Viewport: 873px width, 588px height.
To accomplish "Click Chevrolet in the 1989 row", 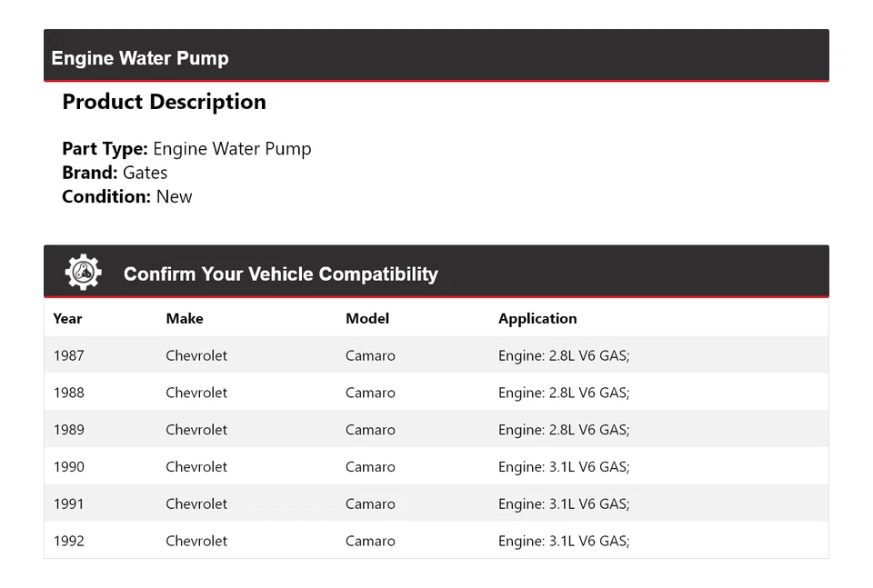I will point(196,430).
